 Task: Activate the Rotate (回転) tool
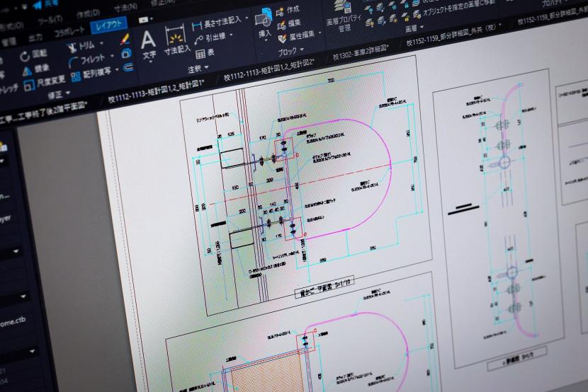click(x=25, y=54)
